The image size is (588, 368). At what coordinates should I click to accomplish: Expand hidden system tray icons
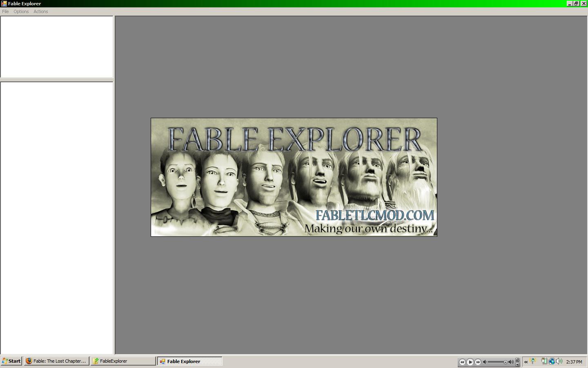526,361
